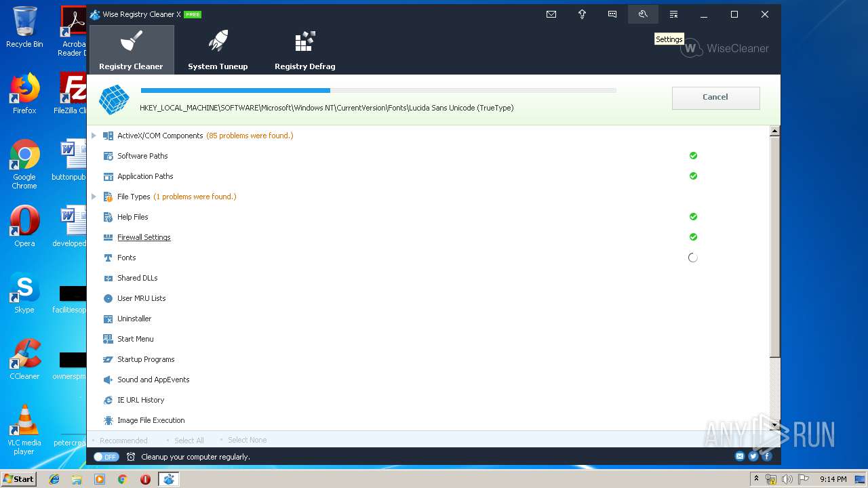Image resolution: width=868 pixels, height=488 pixels.
Task: Open the feedback chat icon in title bar
Action: [612, 14]
